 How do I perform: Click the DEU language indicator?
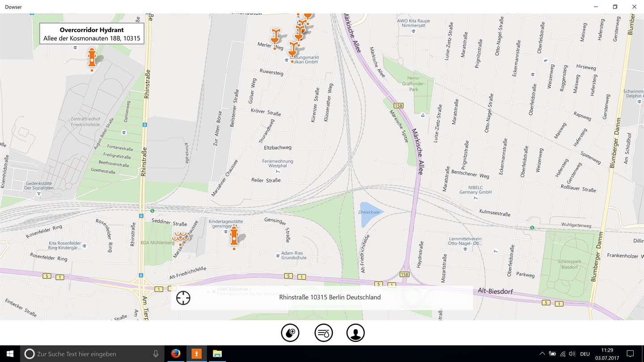(585, 354)
